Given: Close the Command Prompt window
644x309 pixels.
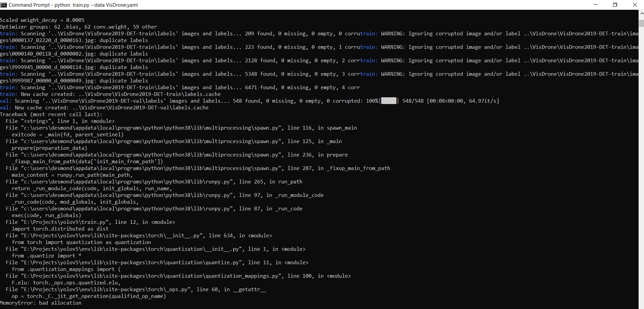Looking at the screenshot, I should coord(635,5).
